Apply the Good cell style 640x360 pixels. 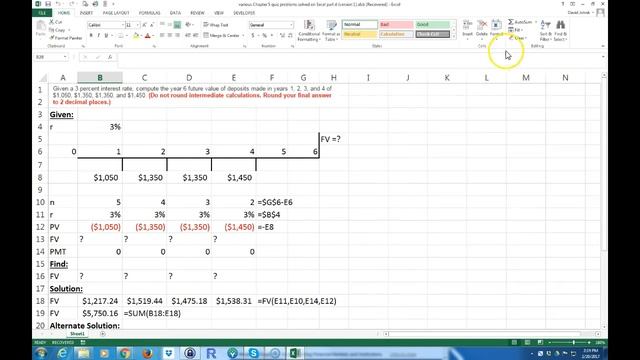pyautogui.click(x=432, y=25)
